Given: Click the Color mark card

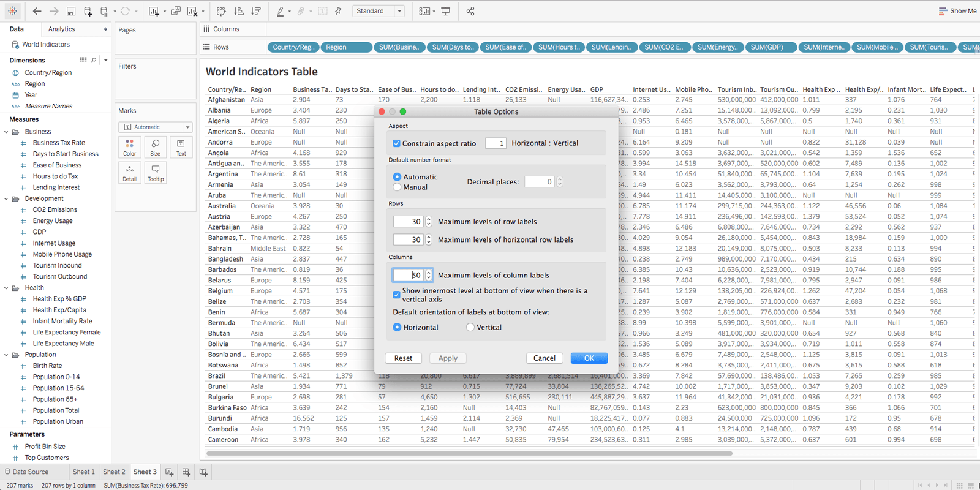Looking at the screenshot, I should click(x=130, y=148).
